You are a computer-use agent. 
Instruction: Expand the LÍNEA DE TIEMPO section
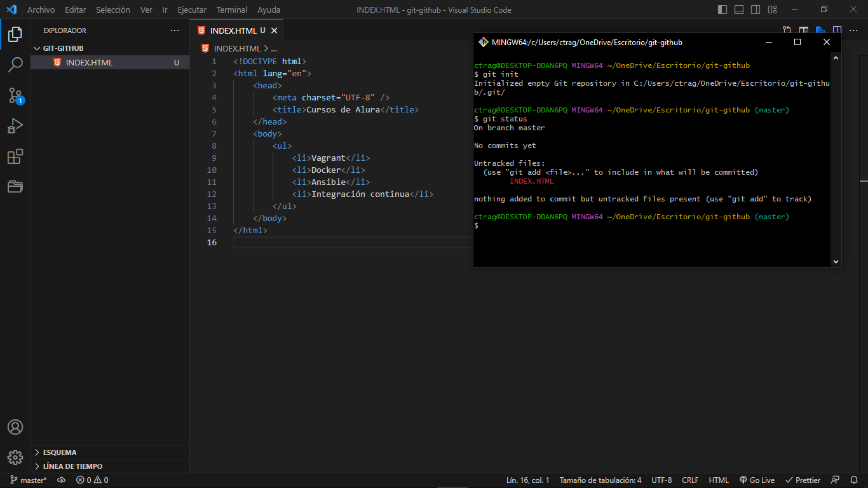pos(110,466)
